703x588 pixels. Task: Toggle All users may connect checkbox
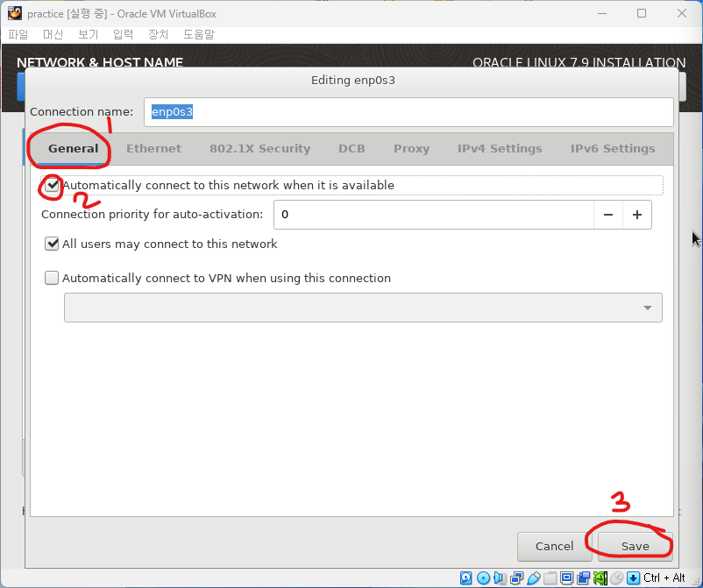(52, 244)
